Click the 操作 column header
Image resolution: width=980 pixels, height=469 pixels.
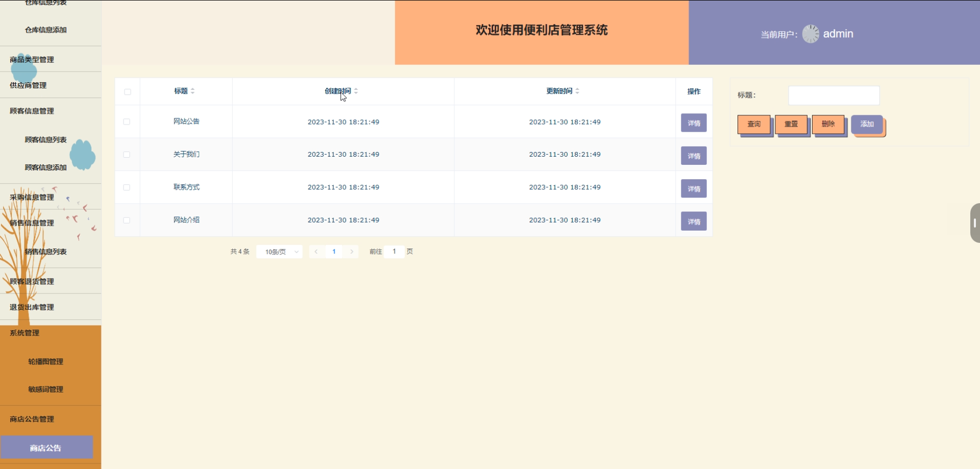click(x=694, y=91)
